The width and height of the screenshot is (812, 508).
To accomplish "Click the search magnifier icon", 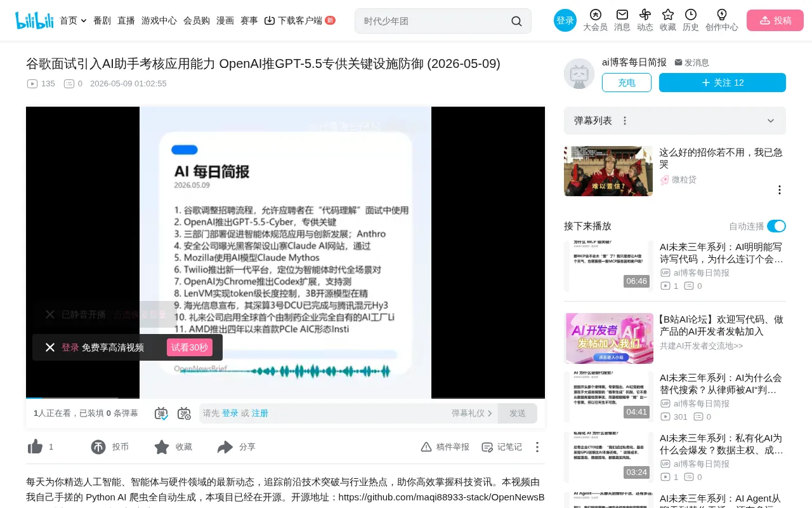I will 516,21.
